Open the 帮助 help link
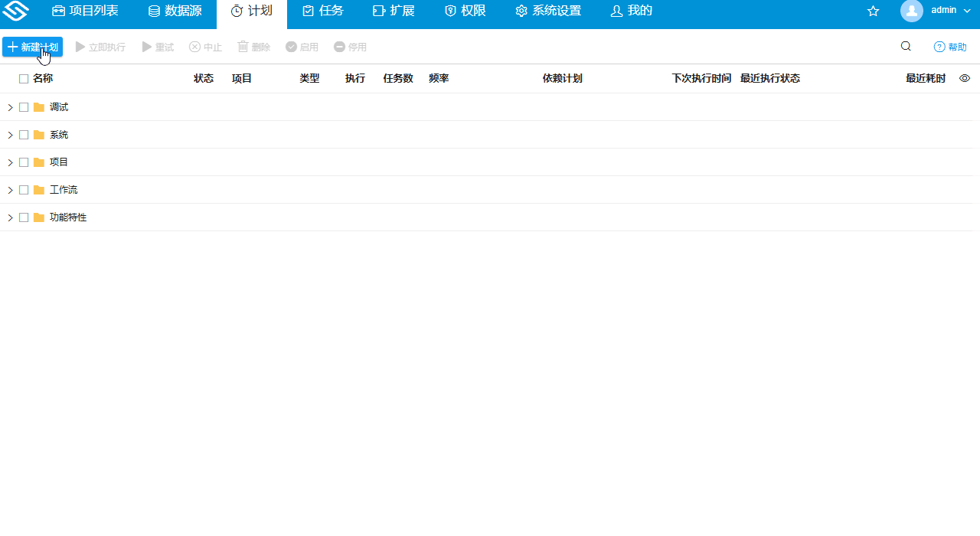Image resolution: width=980 pixels, height=536 pixels. click(949, 47)
